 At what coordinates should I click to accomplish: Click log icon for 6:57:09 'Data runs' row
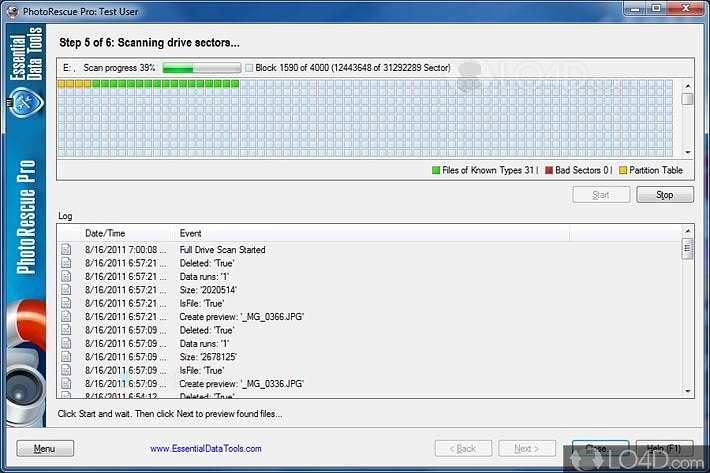pyautogui.click(x=66, y=344)
